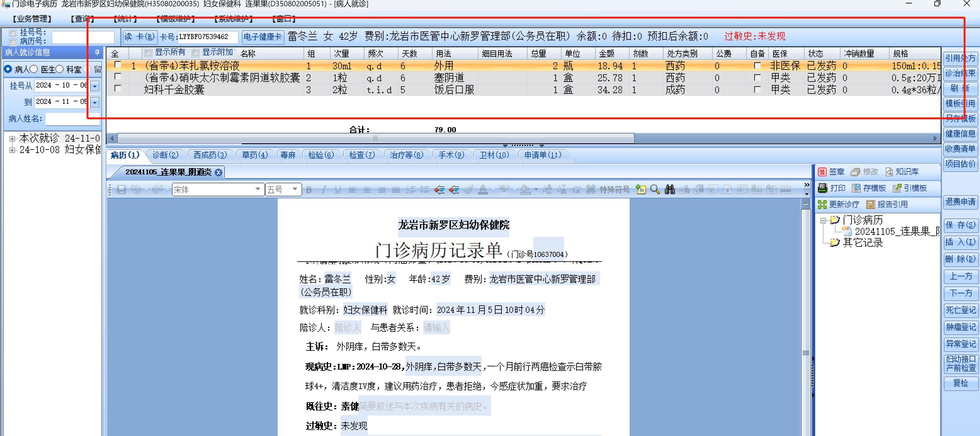The image size is (980, 436).
Task: Check the 显示所有 checkbox
Action: [148, 53]
